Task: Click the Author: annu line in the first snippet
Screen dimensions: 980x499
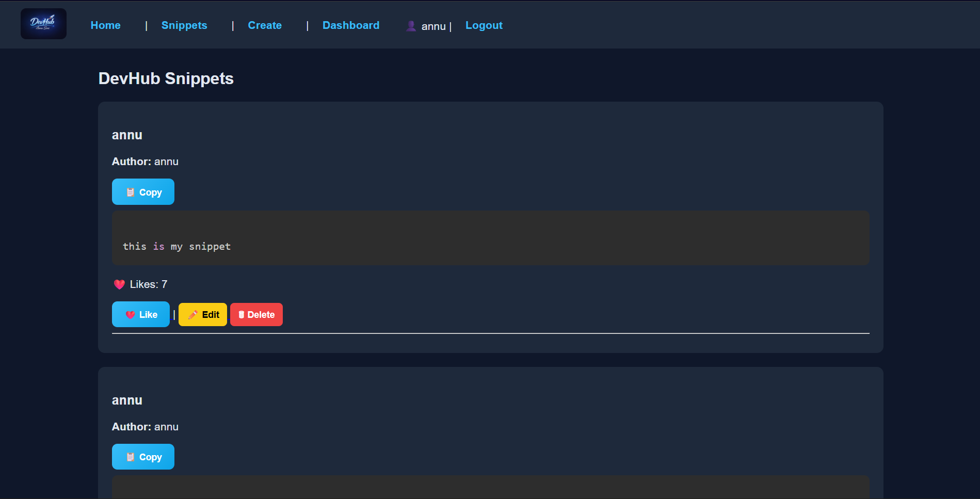Action: [145, 162]
